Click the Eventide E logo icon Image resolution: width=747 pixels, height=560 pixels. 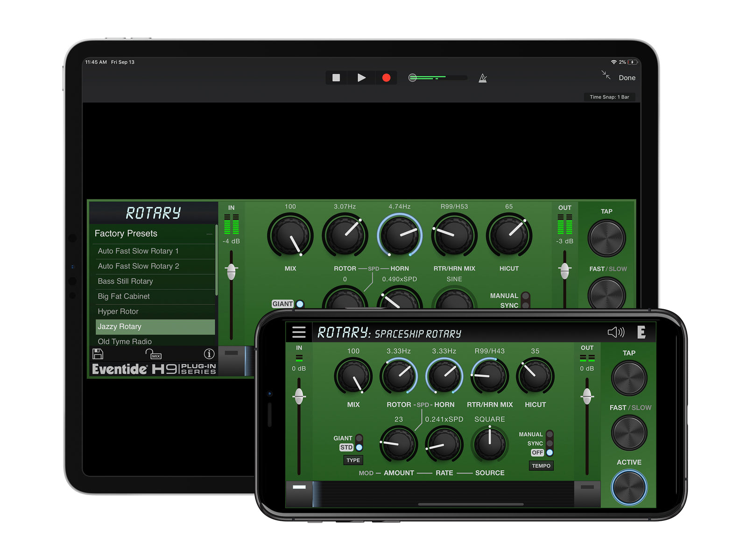[x=641, y=332]
